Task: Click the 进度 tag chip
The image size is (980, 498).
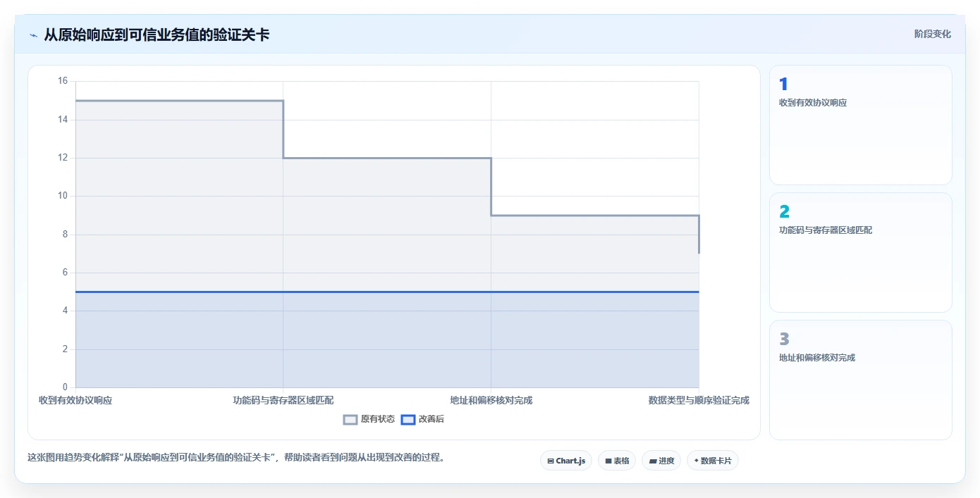Action: point(661,461)
